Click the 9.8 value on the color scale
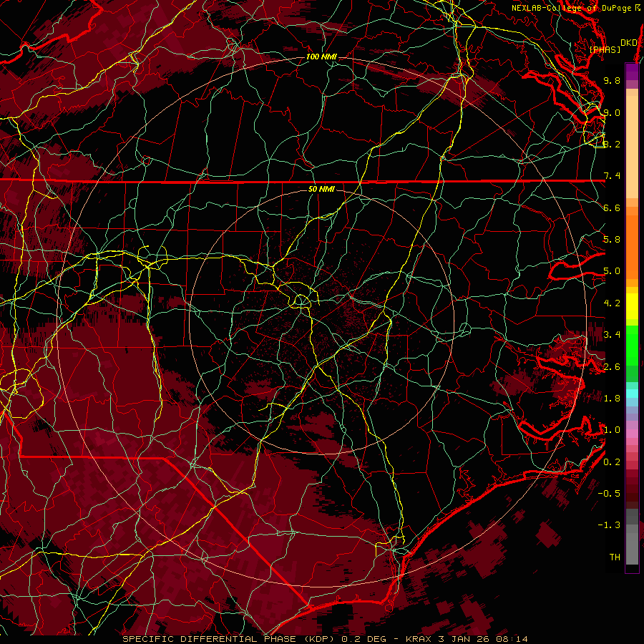Screen dimensions: 644x644 [x=612, y=80]
